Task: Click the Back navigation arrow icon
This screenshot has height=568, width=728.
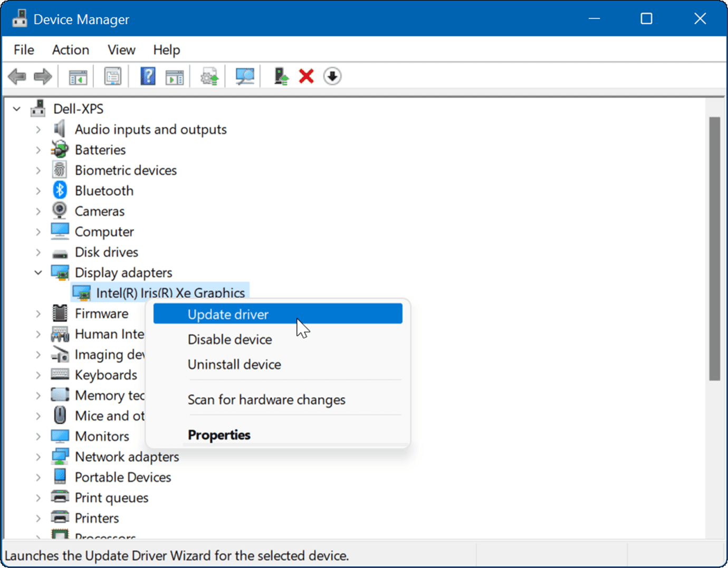Action: coord(17,76)
